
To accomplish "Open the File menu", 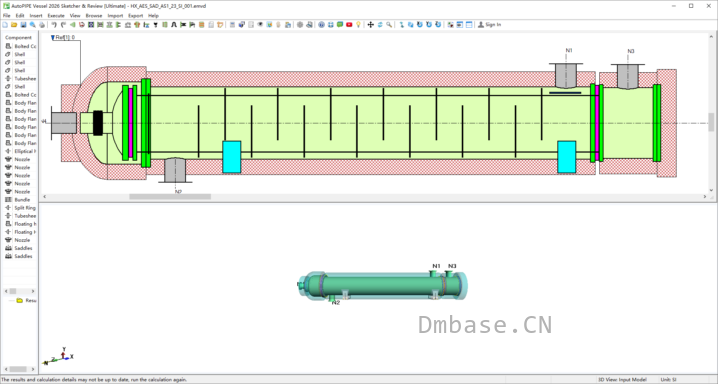I will pos(6,16).
